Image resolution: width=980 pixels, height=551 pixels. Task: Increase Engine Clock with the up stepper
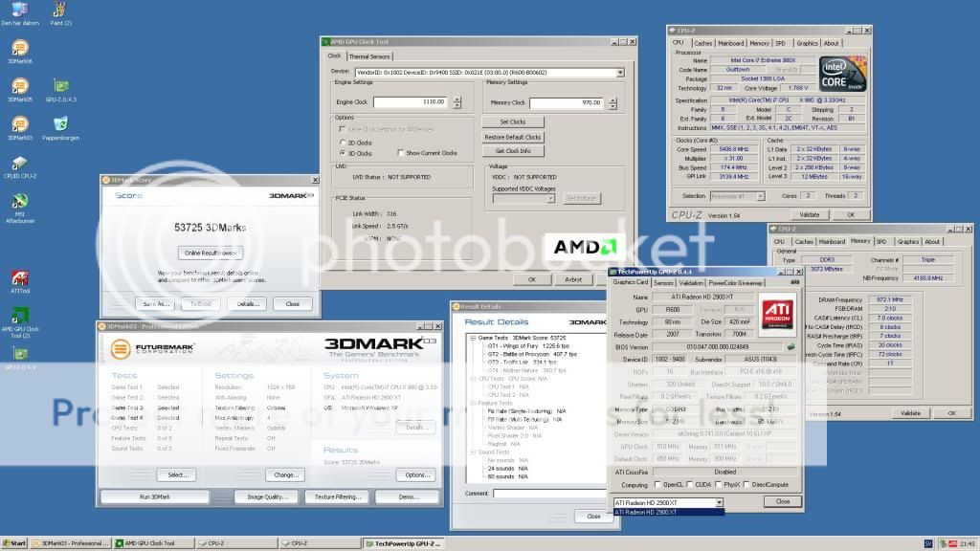click(x=457, y=98)
